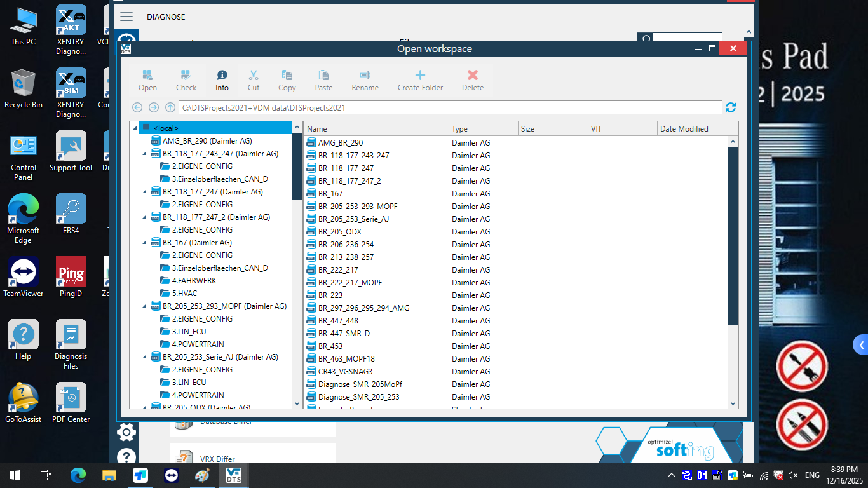Click the Check toolbar icon
The width and height of the screenshot is (868, 488).
[186, 79]
